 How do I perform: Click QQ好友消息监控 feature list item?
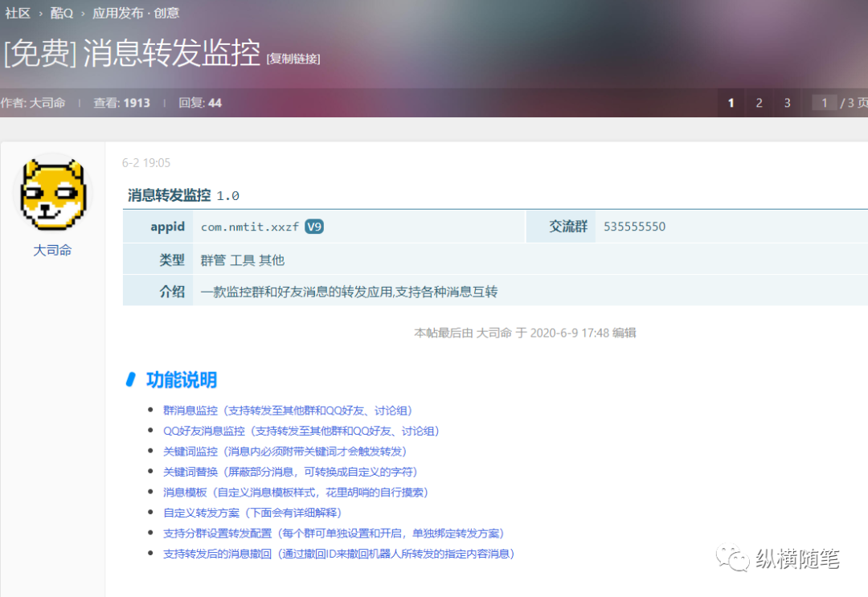pos(204,431)
